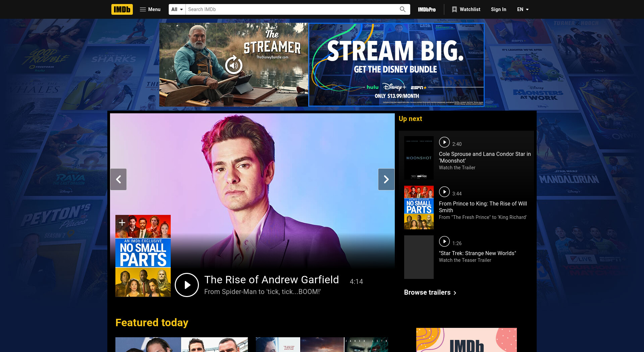Go to previous featured video slide

[118, 179]
